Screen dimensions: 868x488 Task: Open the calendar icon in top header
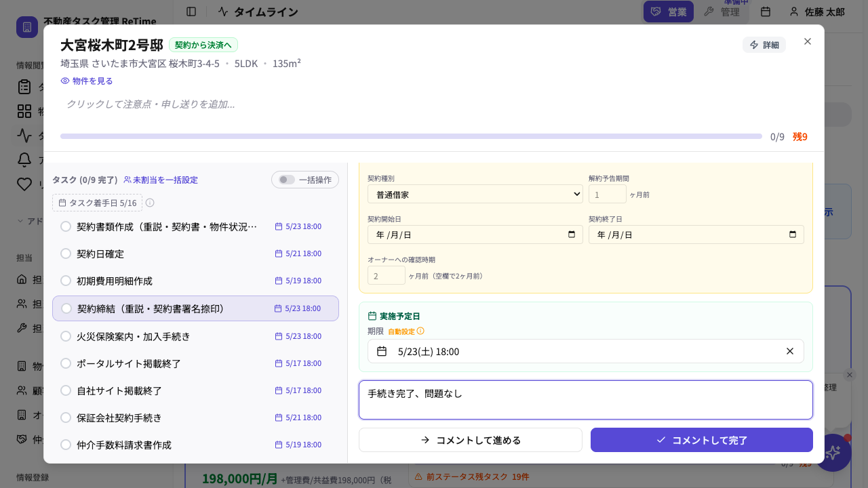click(766, 12)
